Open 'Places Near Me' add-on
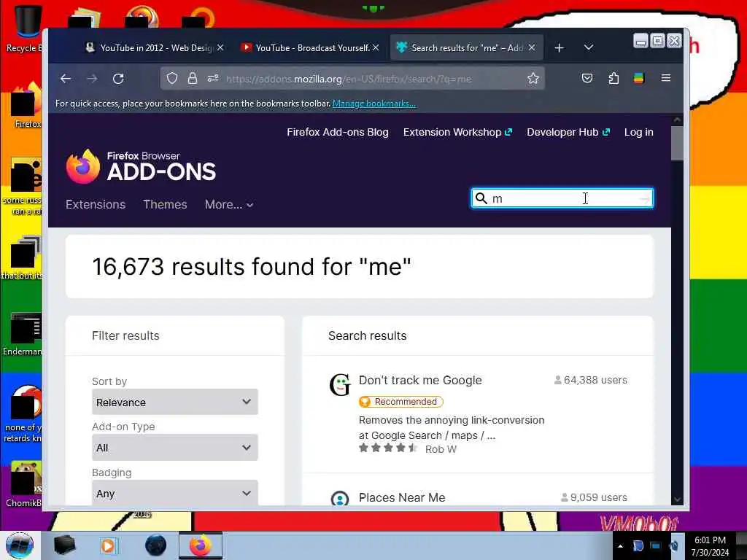Screen dimensions: 747x560 402,497
